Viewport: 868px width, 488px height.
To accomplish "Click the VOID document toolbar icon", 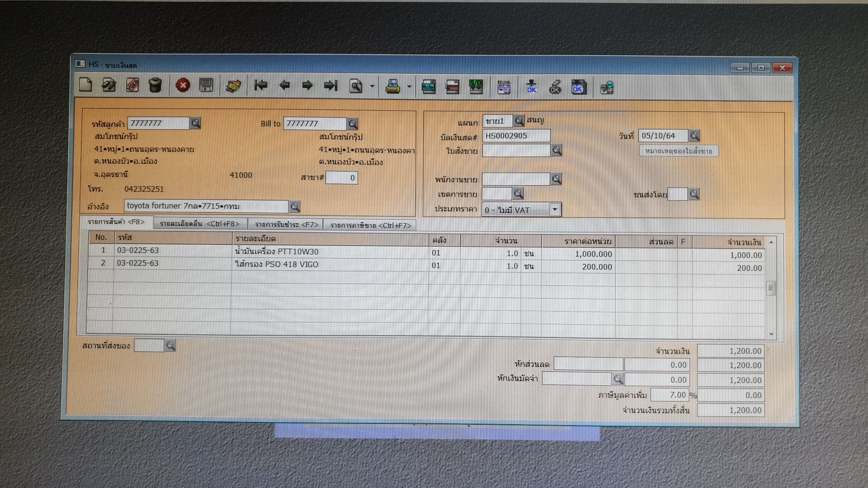I will pyautogui.click(x=132, y=85).
